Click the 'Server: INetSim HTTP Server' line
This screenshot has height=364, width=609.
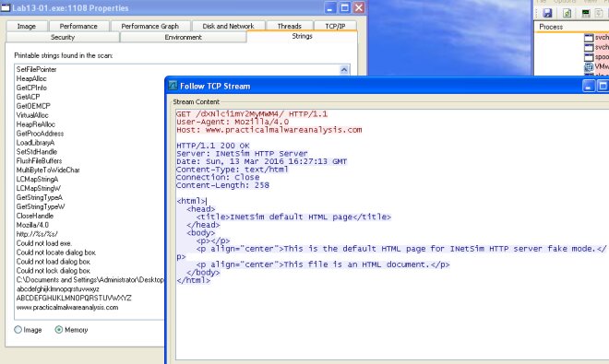point(242,154)
